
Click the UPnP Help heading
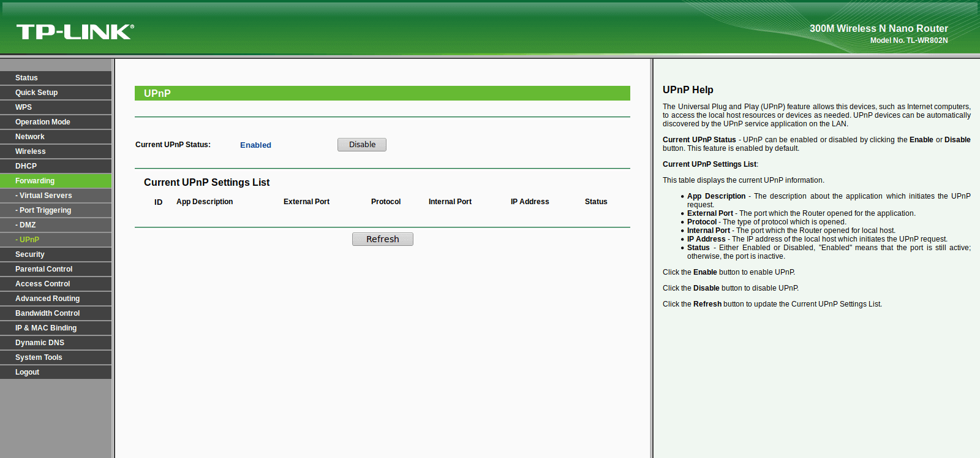click(688, 90)
